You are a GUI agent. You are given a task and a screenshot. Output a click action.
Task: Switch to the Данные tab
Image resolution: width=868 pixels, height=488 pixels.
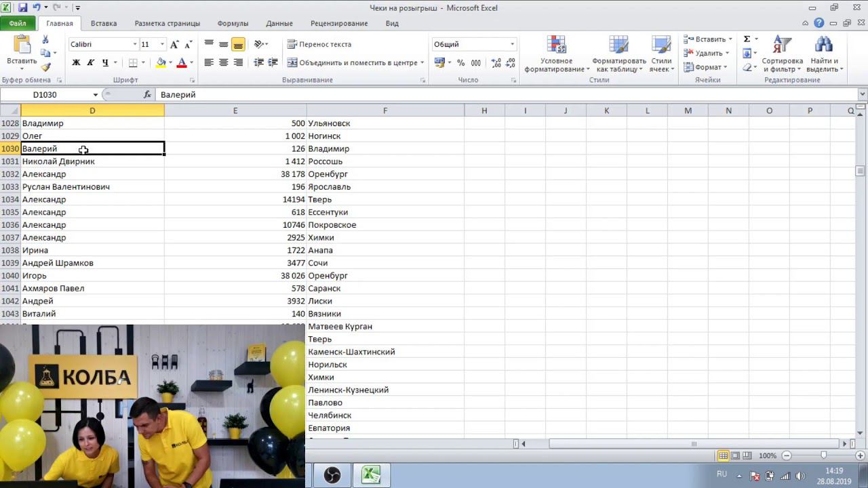point(279,23)
